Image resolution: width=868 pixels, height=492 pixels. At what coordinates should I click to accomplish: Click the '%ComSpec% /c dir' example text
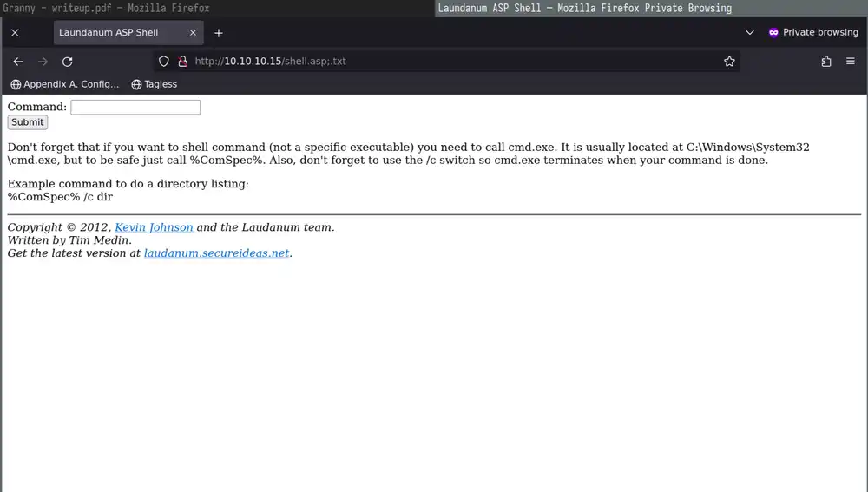60,196
